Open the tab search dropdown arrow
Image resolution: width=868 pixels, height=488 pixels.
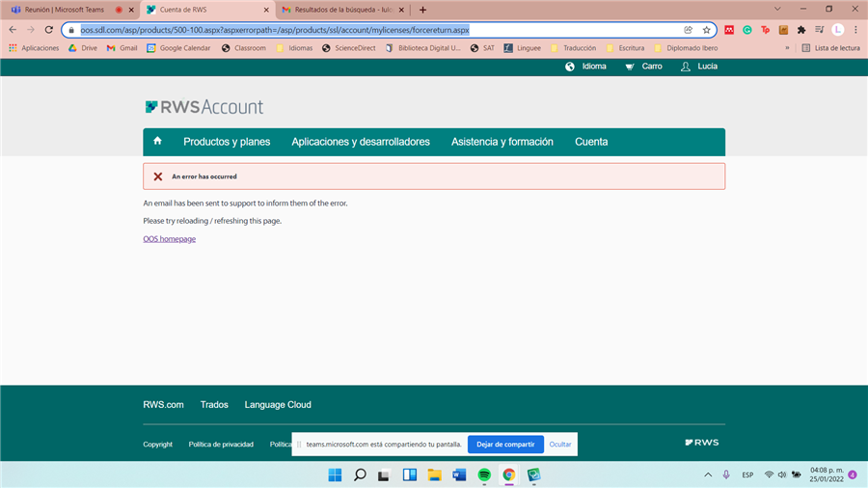click(x=777, y=9)
